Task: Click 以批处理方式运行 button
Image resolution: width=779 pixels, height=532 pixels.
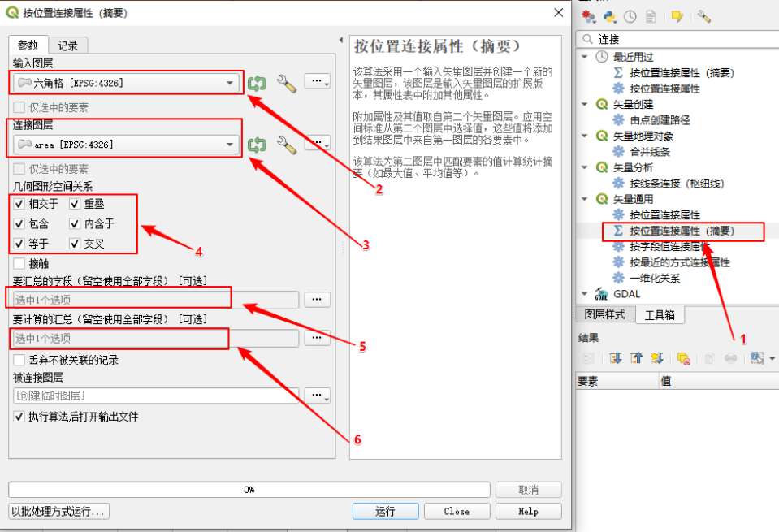Action: [x=58, y=512]
